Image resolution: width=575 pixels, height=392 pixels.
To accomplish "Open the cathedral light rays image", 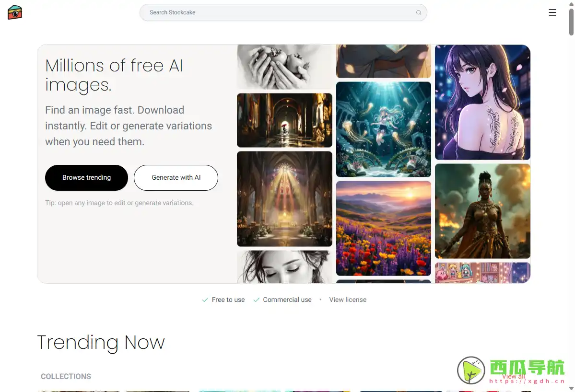I will click(284, 199).
